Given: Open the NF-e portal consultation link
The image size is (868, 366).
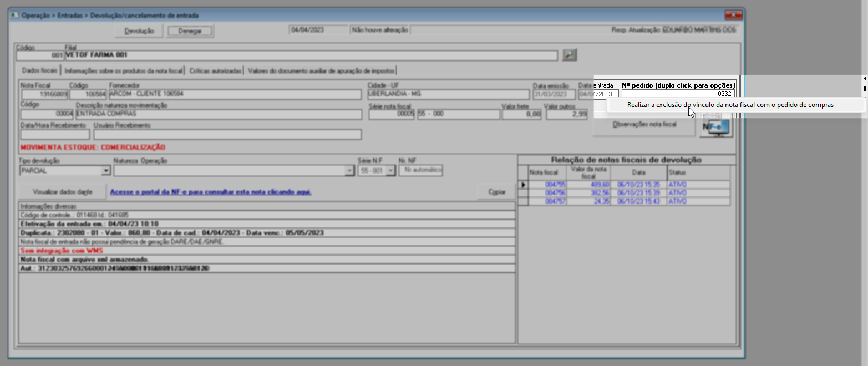Looking at the screenshot, I should pyautogui.click(x=211, y=192).
